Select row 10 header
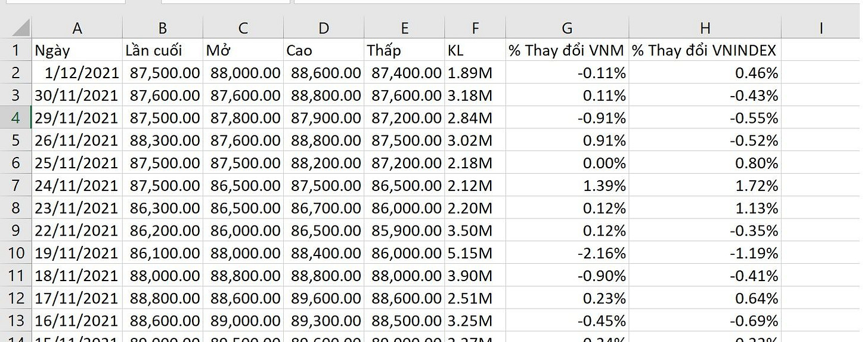The width and height of the screenshot is (868, 342). 16,253
